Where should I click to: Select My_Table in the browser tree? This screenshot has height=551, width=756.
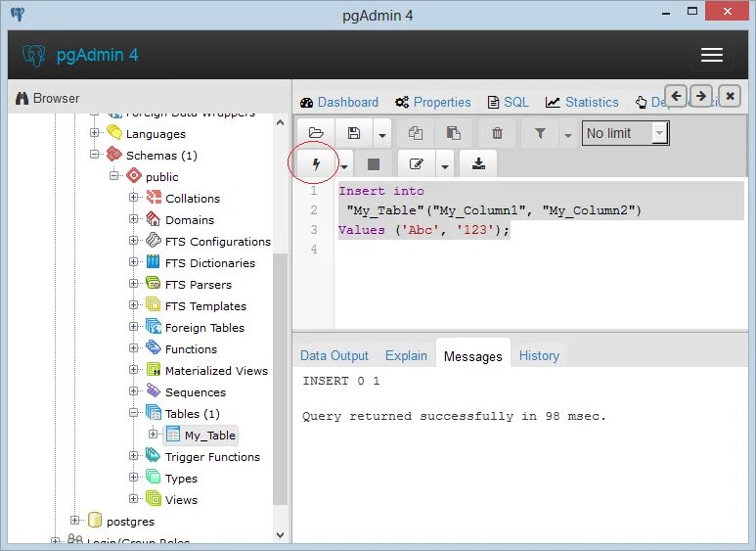pos(209,436)
